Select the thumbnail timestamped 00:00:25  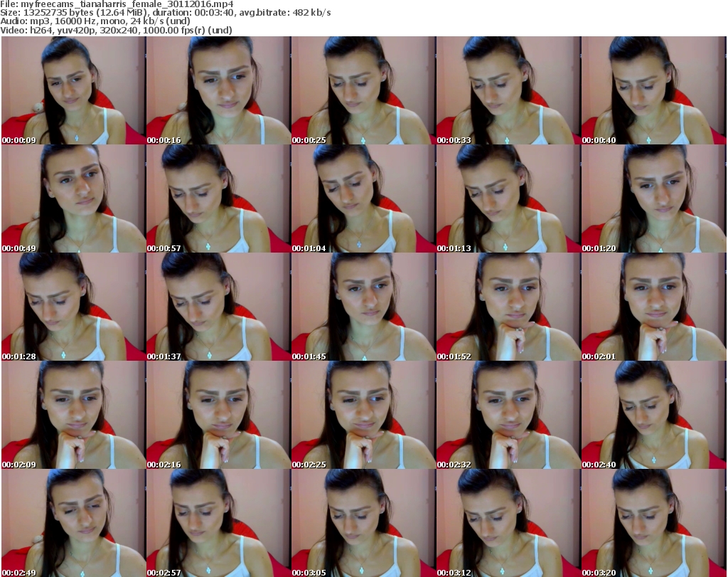pyautogui.click(x=363, y=90)
